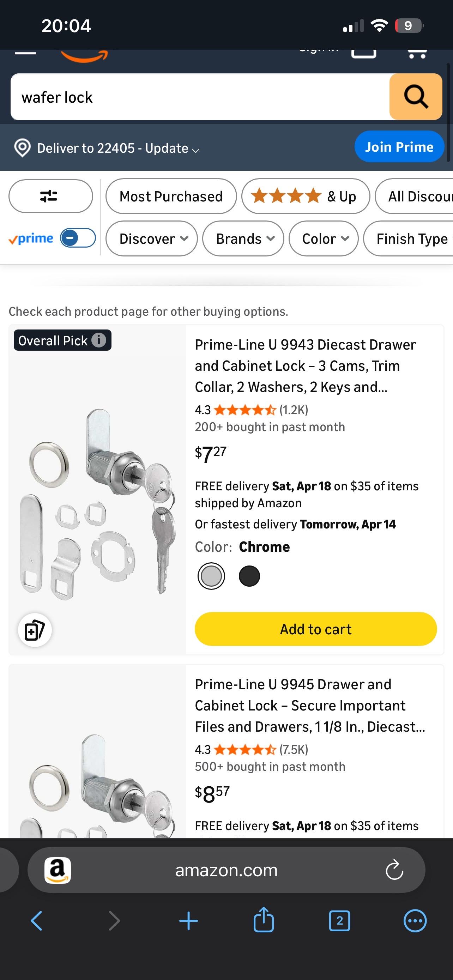Click the info icon next to Overall Pick
Screen dimensions: 453x980
pyautogui.click(x=99, y=340)
